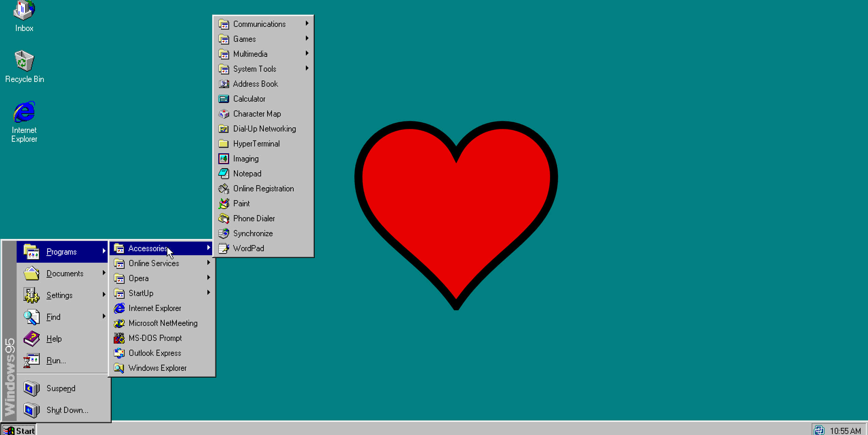Screen dimensions: 868x435
Task: Click the MS-DOS Prompt icon
Action: click(119, 338)
